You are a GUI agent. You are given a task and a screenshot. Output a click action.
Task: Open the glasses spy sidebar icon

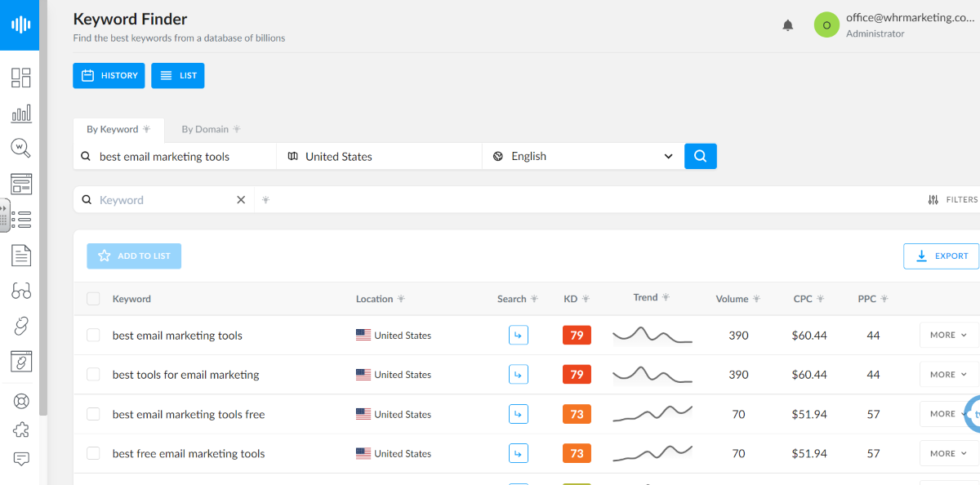(x=21, y=291)
